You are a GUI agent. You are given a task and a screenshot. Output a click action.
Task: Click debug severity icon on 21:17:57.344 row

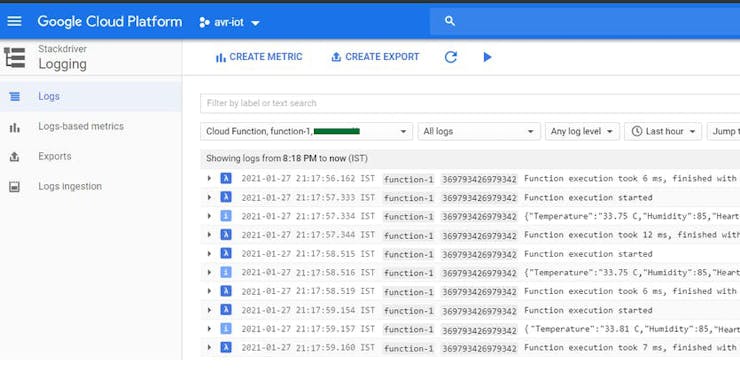[x=226, y=235]
